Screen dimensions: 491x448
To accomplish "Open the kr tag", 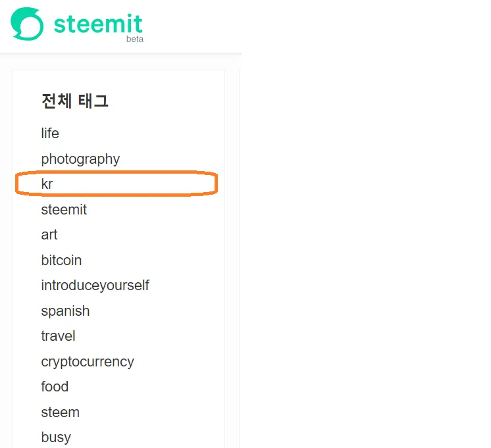I will (x=47, y=184).
